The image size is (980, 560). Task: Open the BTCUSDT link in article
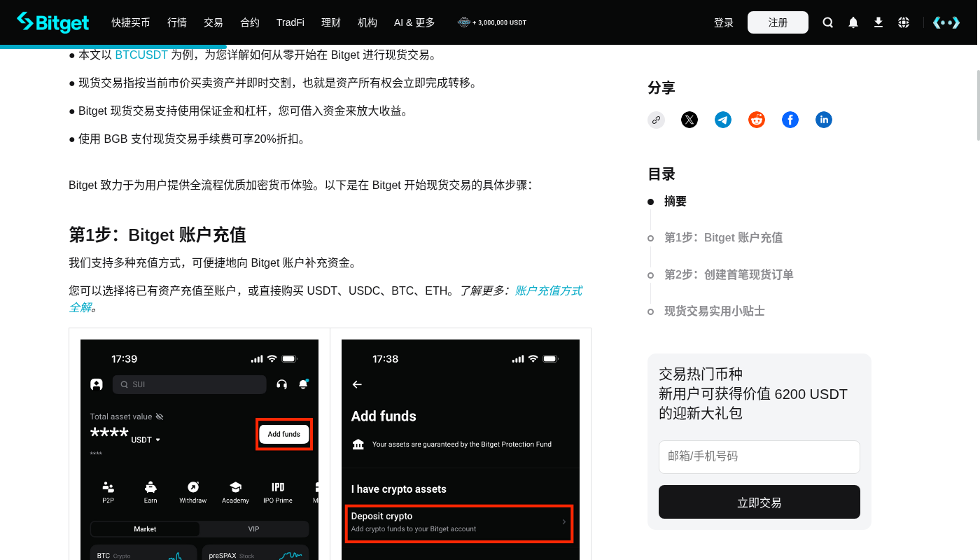click(x=141, y=55)
